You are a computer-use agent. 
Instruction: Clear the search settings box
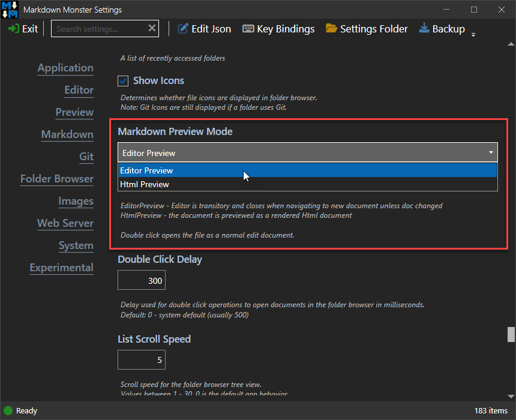(152, 28)
